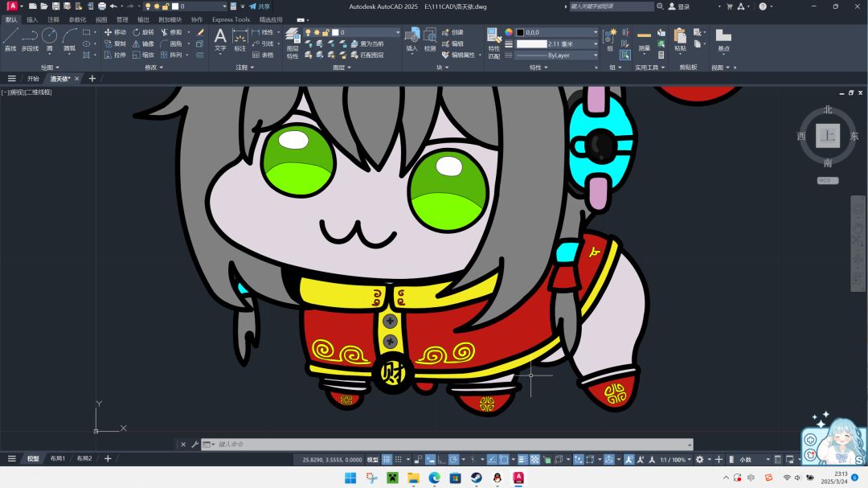
Task: Open the Insert (插入) ribbon tab
Action: point(32,19)
